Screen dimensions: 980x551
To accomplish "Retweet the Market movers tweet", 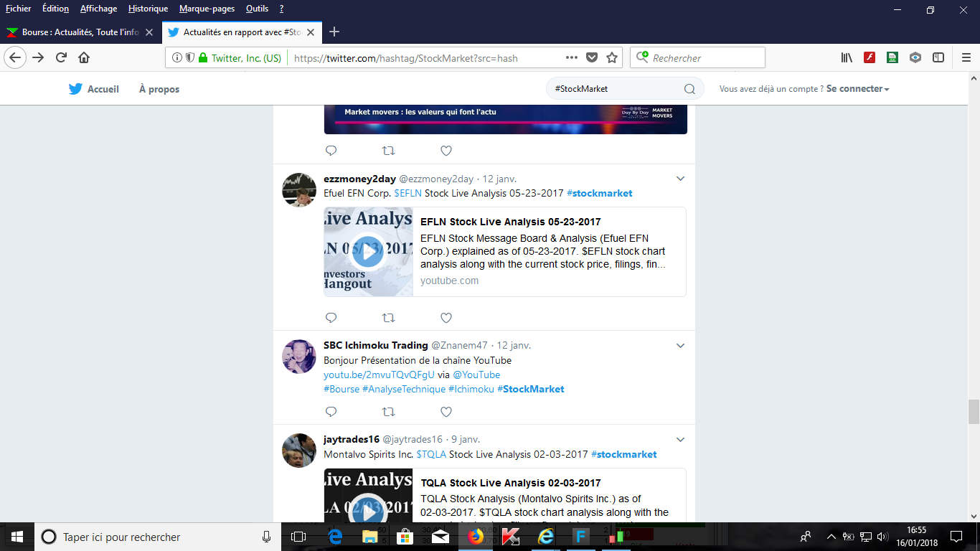I will (x=388, y=151).
